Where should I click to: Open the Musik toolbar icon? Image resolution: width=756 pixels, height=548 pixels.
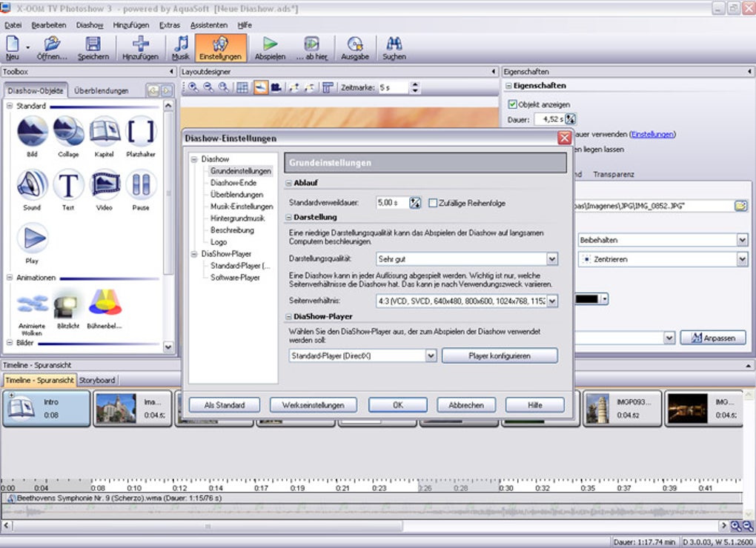181,44
